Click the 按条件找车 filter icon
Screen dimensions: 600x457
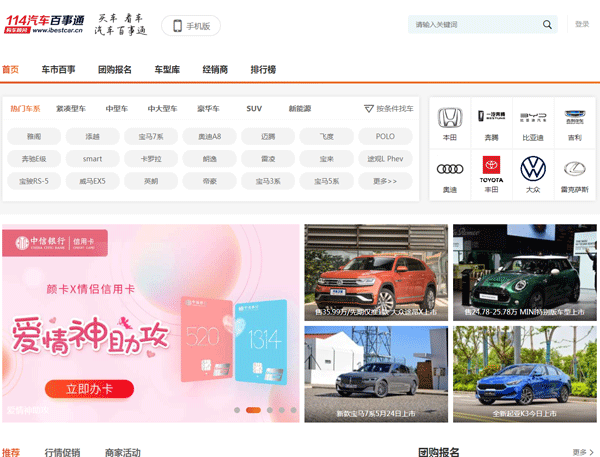click(368, 109)
